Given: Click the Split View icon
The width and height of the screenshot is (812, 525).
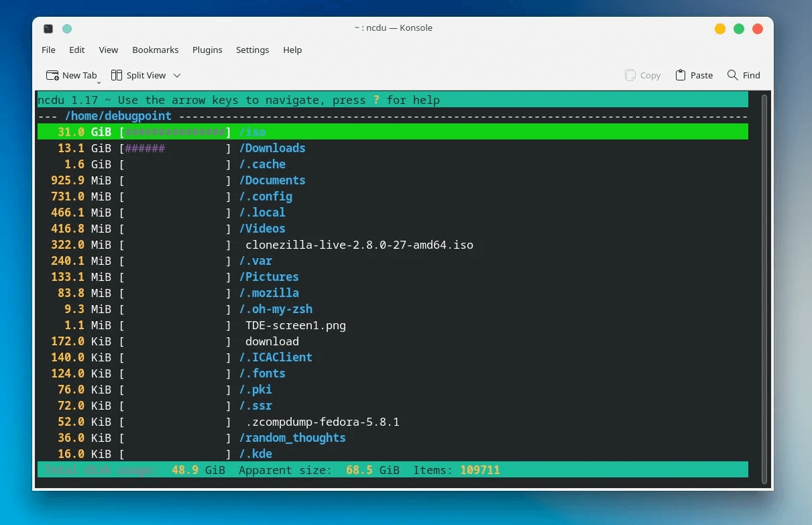Looking at the screenshot, I should (x=117, y=75).
